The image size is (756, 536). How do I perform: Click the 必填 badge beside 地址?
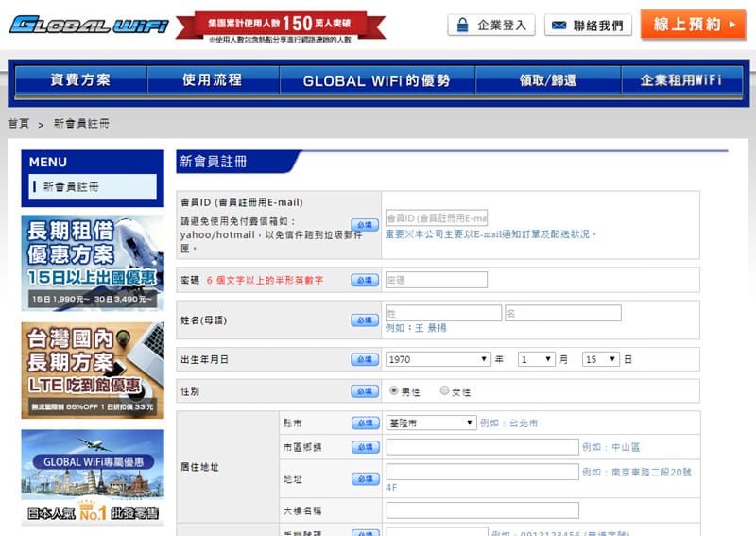(x=366, y=479)
